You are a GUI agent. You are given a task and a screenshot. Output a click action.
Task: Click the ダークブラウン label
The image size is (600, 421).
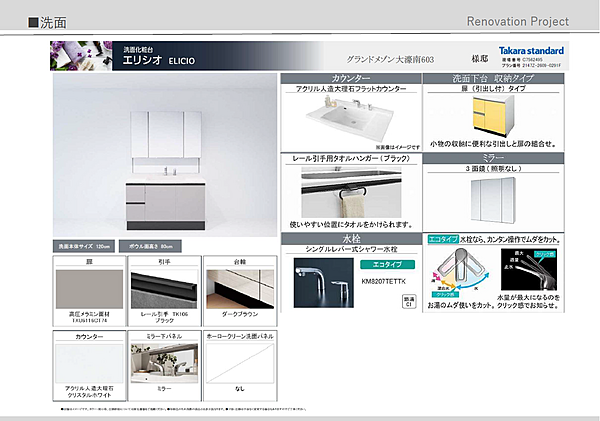tap(240, 314)
